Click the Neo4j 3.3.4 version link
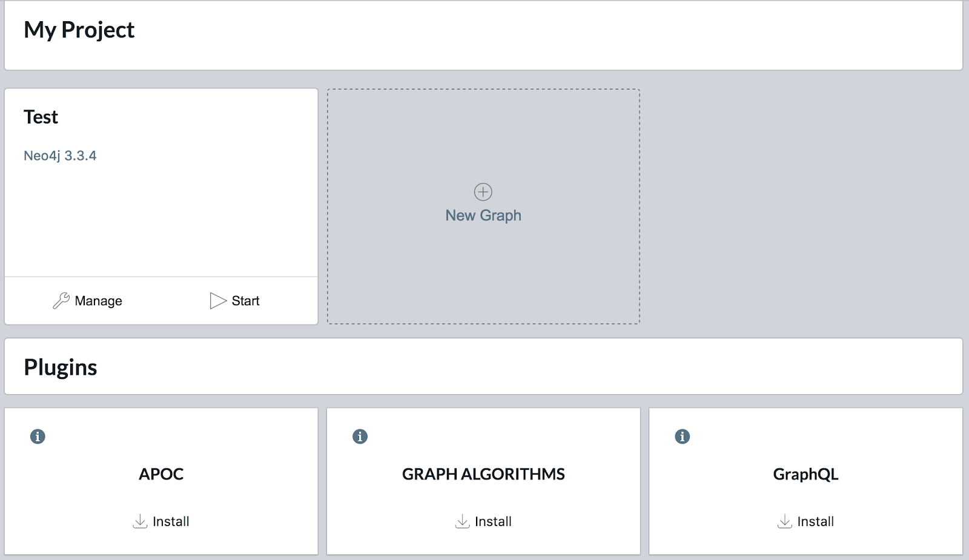969x560 pixels. pos(60,156)
